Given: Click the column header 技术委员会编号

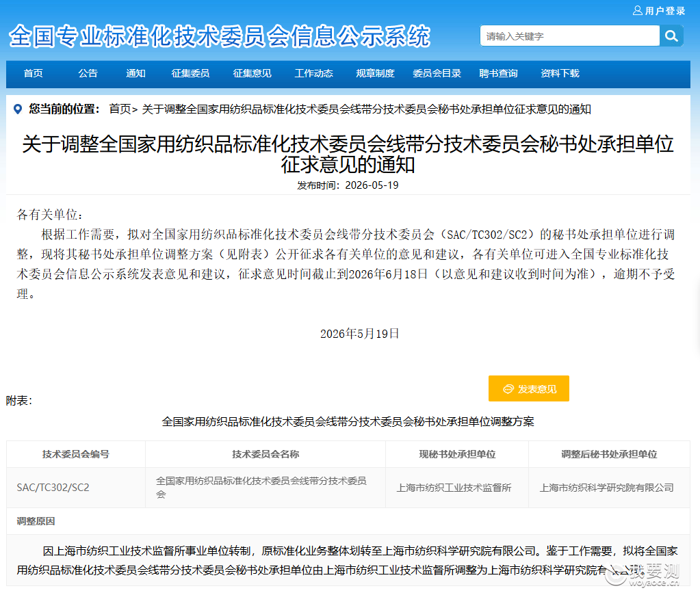Looking at the screenshot, I should [x=76, y=454].
